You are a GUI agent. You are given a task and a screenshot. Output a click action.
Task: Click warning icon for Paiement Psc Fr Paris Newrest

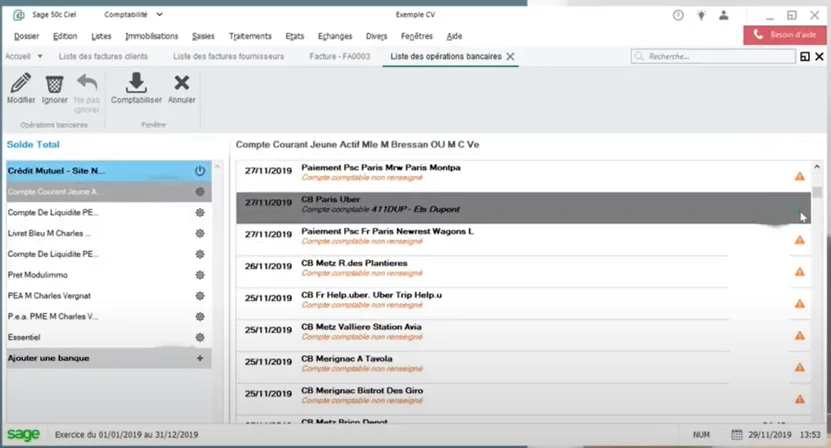(x=800, y=240)
